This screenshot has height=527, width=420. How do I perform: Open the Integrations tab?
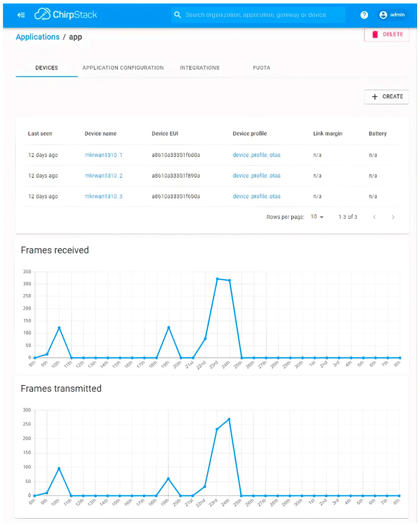click(199, 68)
